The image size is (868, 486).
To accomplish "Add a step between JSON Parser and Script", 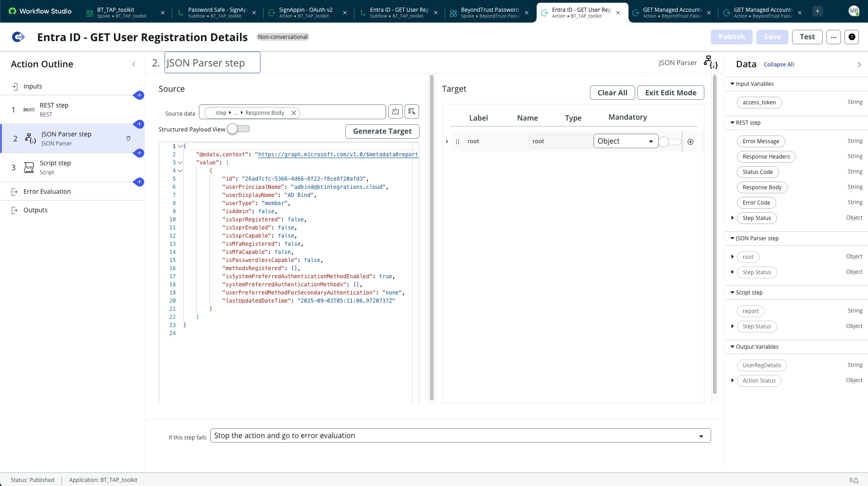I will pyautogui.click(x=139, y=153).
